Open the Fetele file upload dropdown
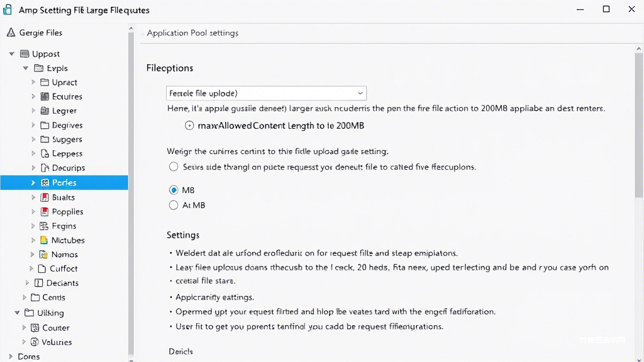This screenshot has width=644, height=362. point(266,93)
